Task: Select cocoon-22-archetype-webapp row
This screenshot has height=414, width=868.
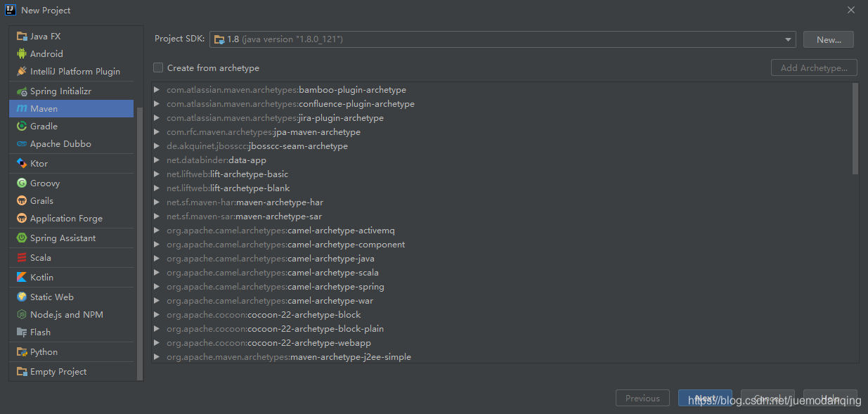Action: pos(502,343)
